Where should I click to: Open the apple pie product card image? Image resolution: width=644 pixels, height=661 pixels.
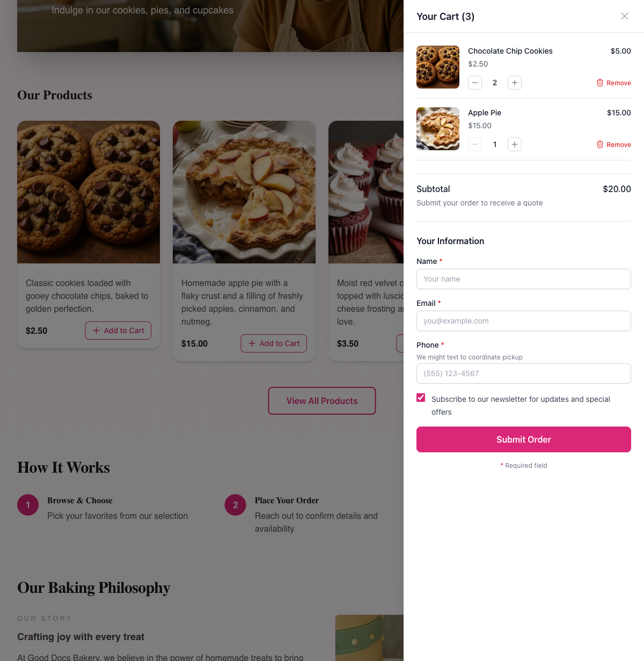point(244,192)
